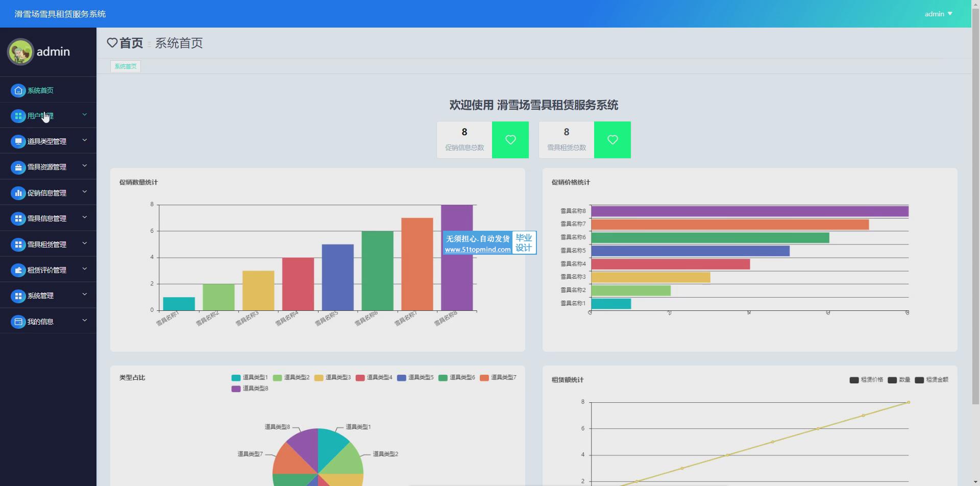
Task: Toggle 道具类型5 legend entry
Action: tap(415, 378)
